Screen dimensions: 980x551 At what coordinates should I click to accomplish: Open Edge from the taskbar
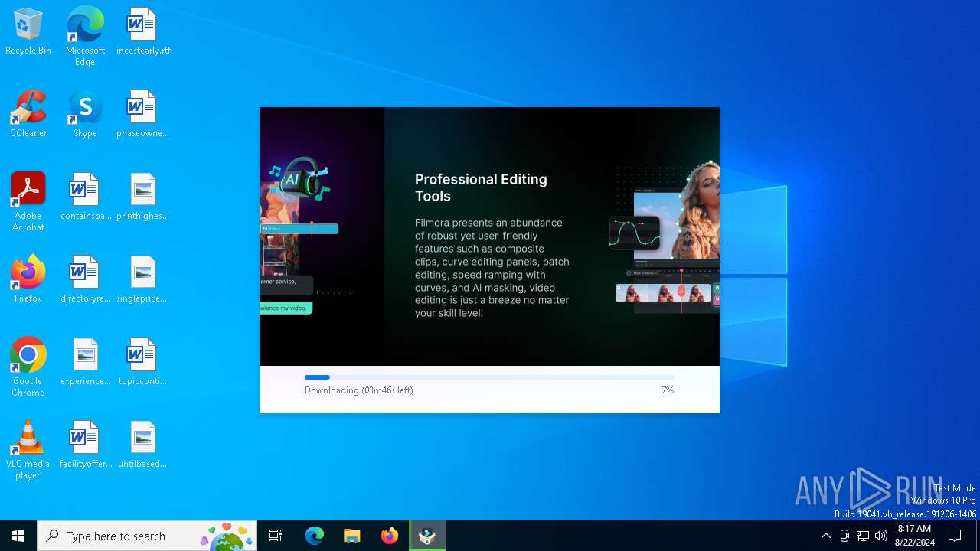tap(315, 536)
